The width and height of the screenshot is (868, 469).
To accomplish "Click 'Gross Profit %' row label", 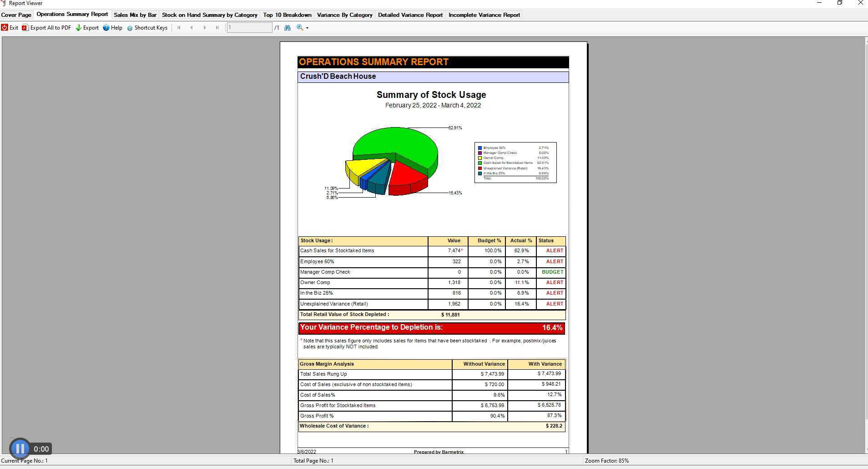I will (x=317, y=416).
